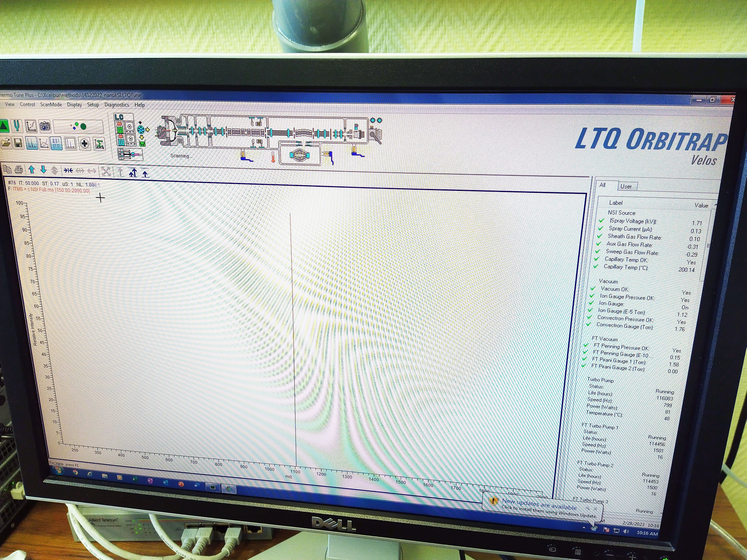Screen dimensions: 747x560
Task: Open the Calibrate graph icon
Action: click(31, 127)
